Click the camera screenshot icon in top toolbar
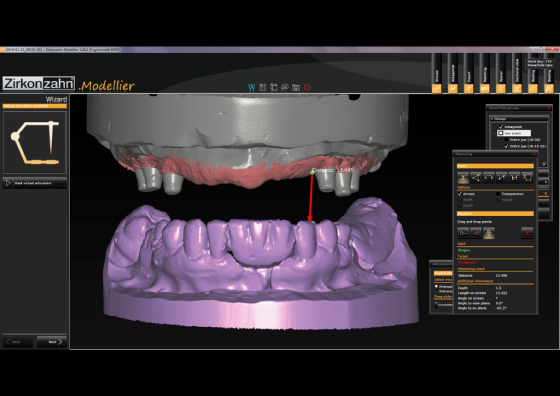The image size is (560, 396). tap(296, 87)
